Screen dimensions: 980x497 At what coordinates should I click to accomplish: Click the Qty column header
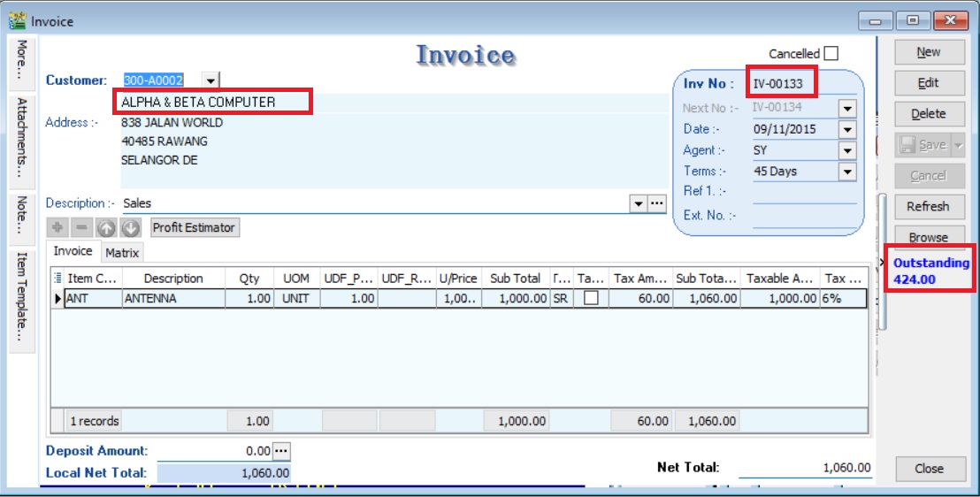pyautogui.click(x=249, y=279)
